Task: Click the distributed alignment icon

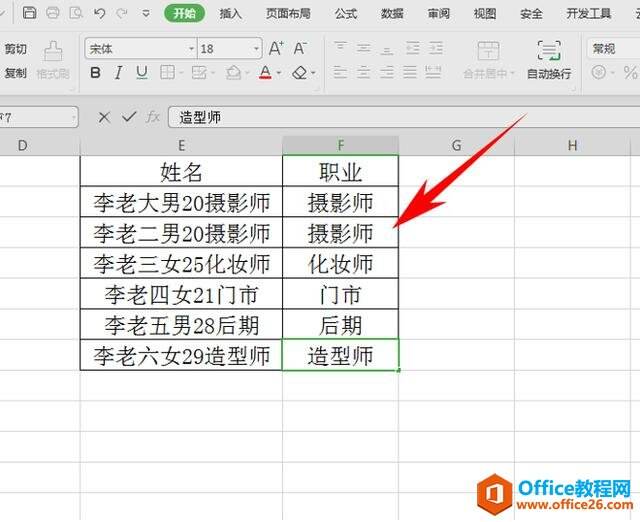Action: [433, 73]
